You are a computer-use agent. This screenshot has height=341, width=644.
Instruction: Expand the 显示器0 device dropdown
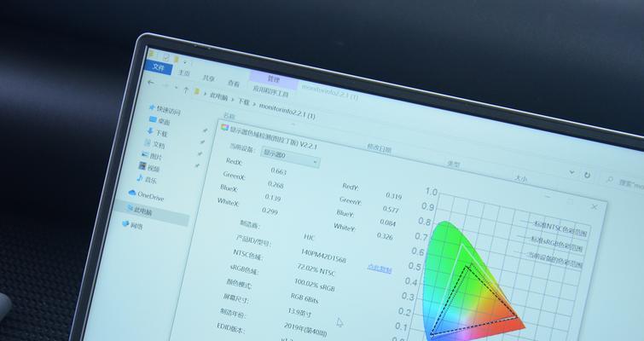coord(289,157)
